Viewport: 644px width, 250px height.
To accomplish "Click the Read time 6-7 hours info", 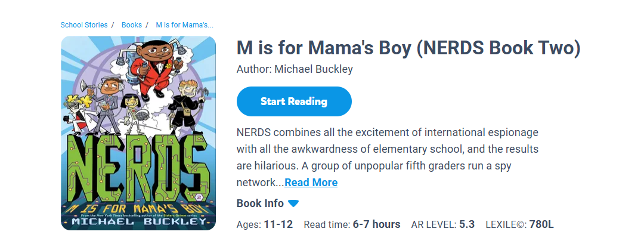I will [x=352, y=225].
